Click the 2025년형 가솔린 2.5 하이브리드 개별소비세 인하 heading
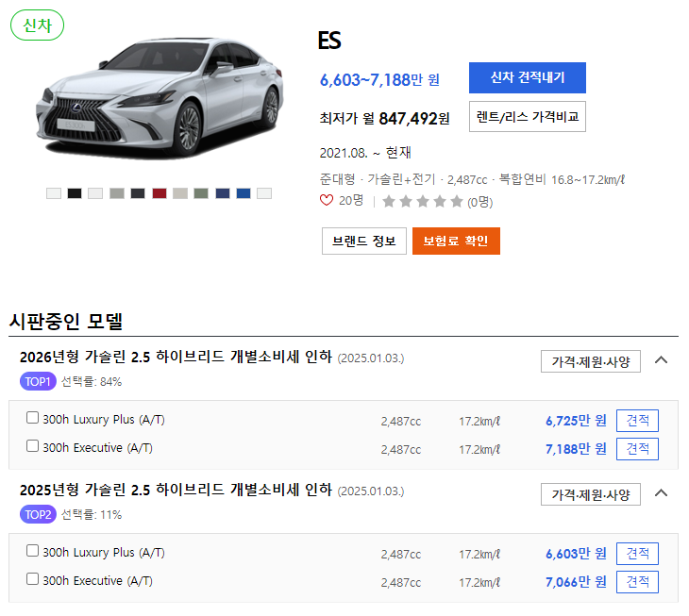Viewport: 689px width, 616px height. [x=176, y=490]
